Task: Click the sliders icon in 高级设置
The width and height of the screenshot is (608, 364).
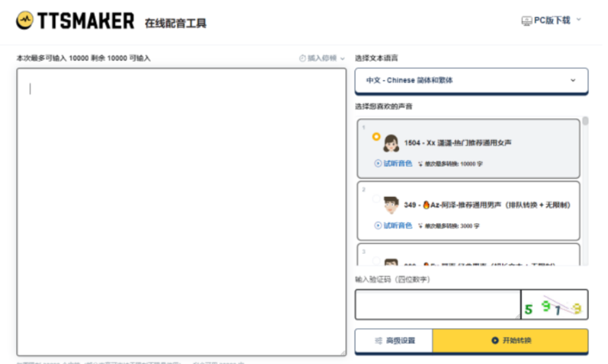Action: [x=378, y=341]
